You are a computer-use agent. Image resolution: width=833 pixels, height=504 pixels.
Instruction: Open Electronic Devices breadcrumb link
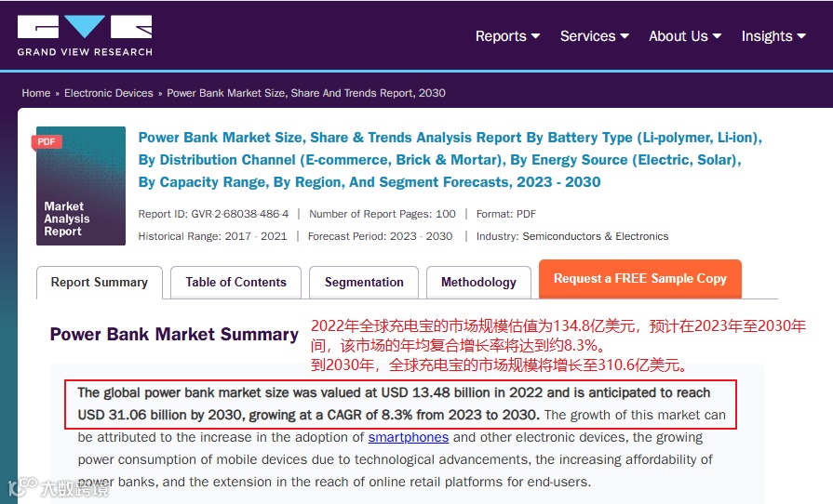pyautogui.click(x=108, y=93)
